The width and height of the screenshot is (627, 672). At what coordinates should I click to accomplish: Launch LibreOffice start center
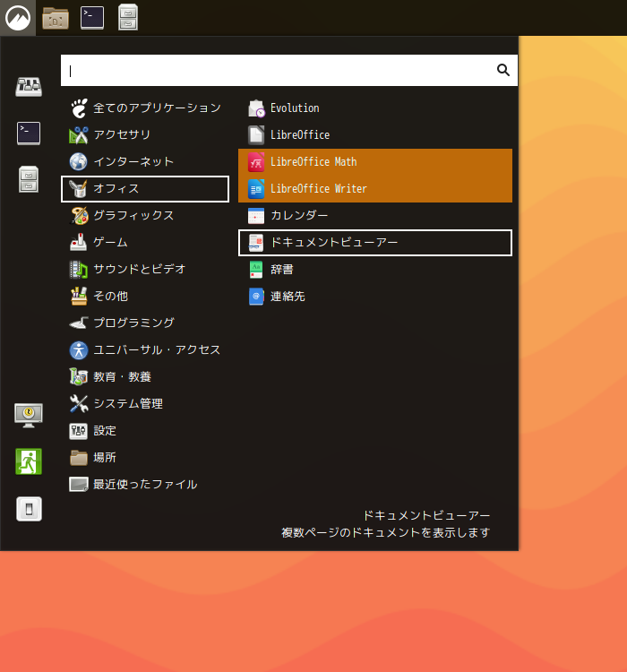[x=375, y=135]
